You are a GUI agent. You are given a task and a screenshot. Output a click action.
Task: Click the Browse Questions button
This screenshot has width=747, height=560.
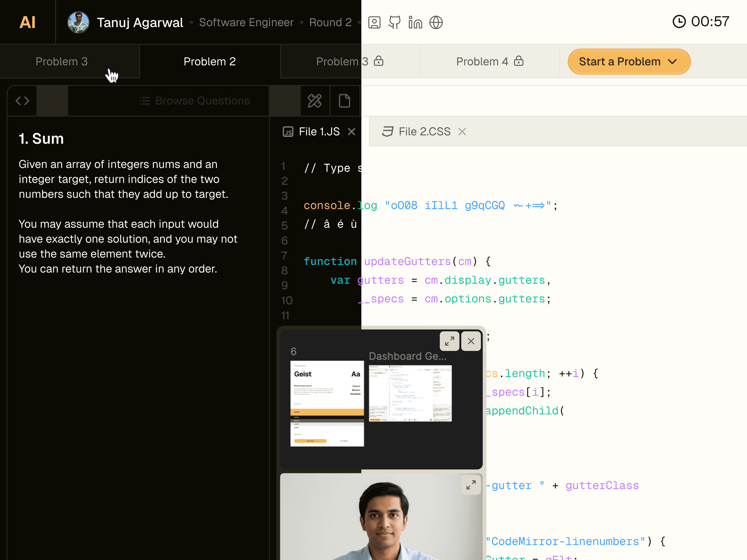click(195, 101)
